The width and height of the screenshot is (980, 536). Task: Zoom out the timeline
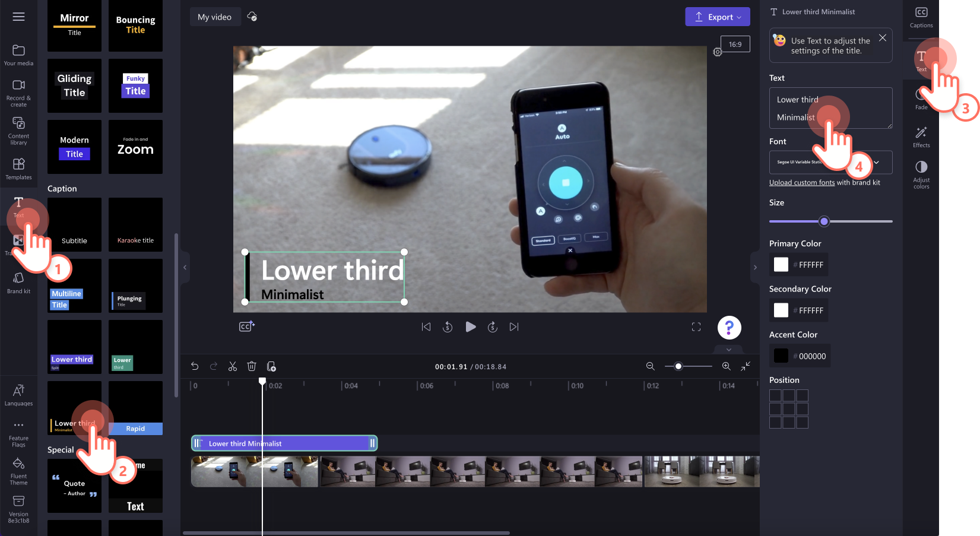point(651,366)
